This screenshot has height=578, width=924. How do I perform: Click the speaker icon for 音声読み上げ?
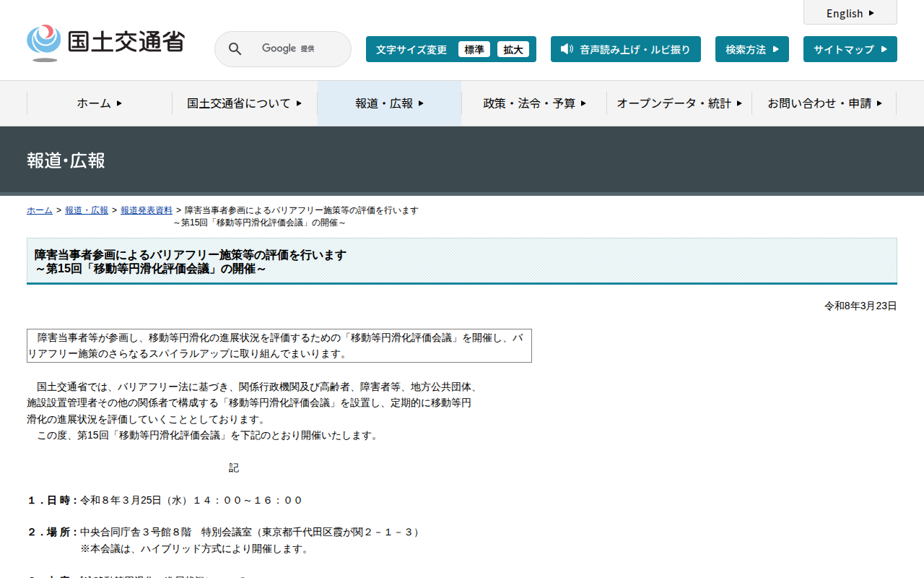pyautogui.click(x=567, y=49)
